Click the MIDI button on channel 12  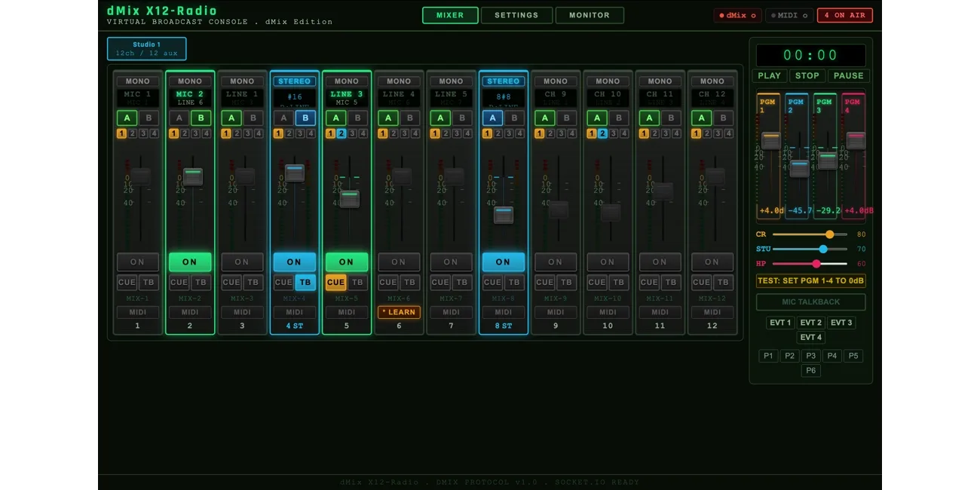click(712, 312)
